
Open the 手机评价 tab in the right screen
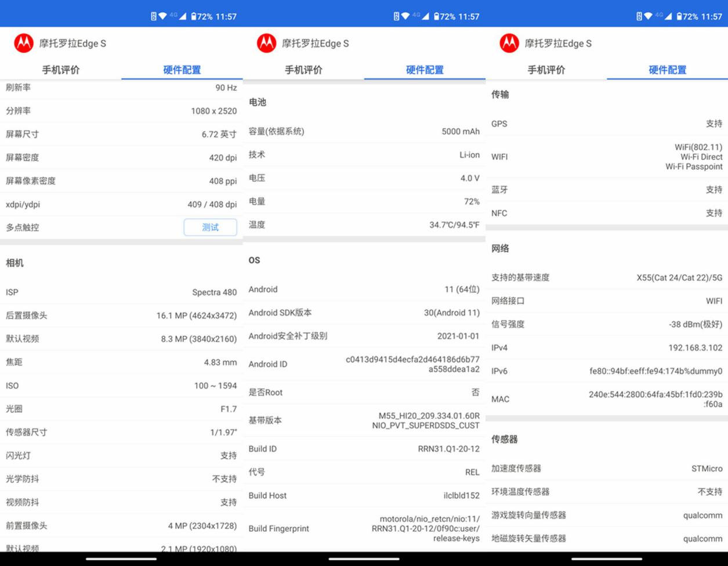tap(546, 70)
